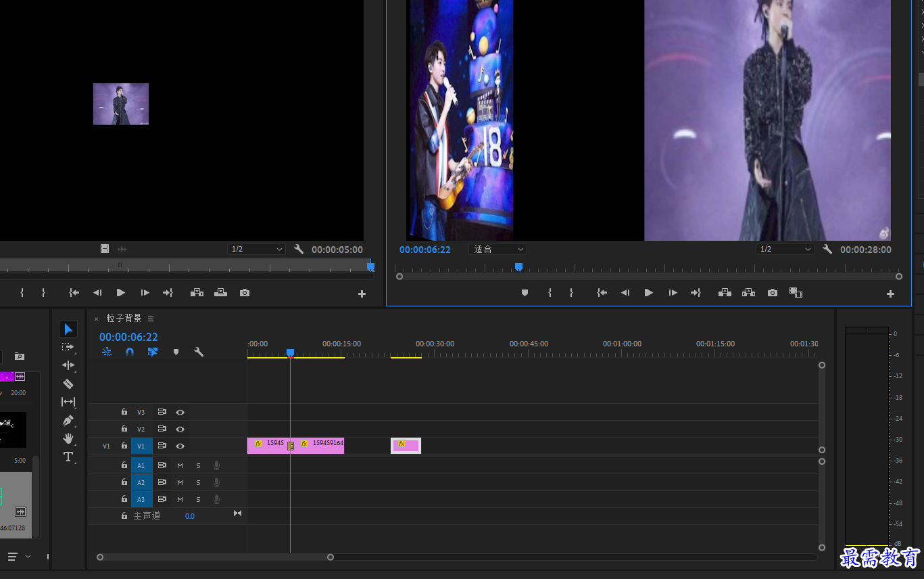The width and height of the screenshot is (924, 579).
Task: Click source patching V1 indicator
Action: (106, 446)
